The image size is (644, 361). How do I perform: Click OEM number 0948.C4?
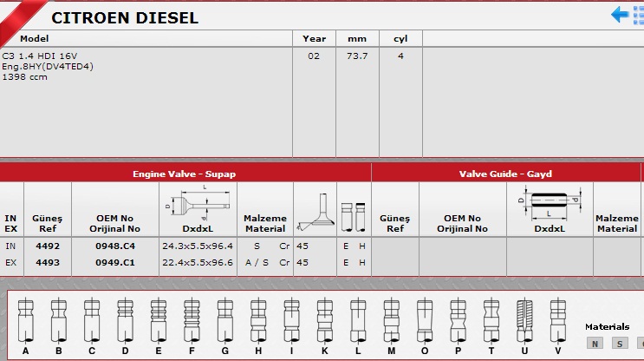click(114, 246)
